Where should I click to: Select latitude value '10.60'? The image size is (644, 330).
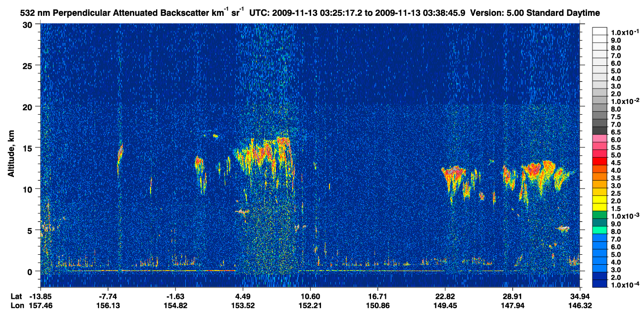click(310, 296)
